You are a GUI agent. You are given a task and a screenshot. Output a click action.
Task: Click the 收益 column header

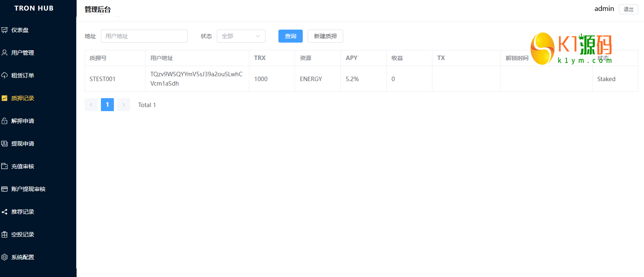(409, 58)
